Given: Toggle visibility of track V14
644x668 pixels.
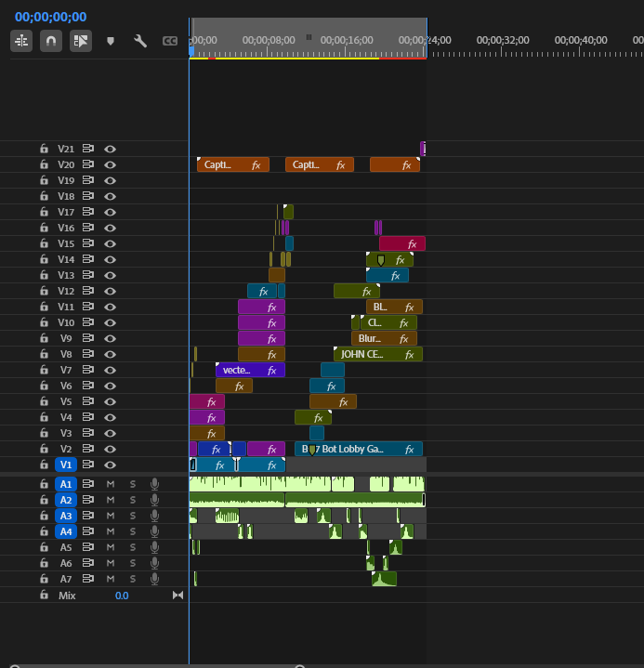Looking at the screenshot, I should coord(110,259).
